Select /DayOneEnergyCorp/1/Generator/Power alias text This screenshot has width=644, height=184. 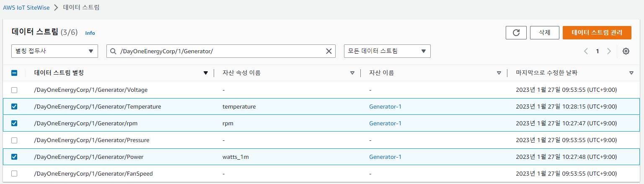(89, 157)
